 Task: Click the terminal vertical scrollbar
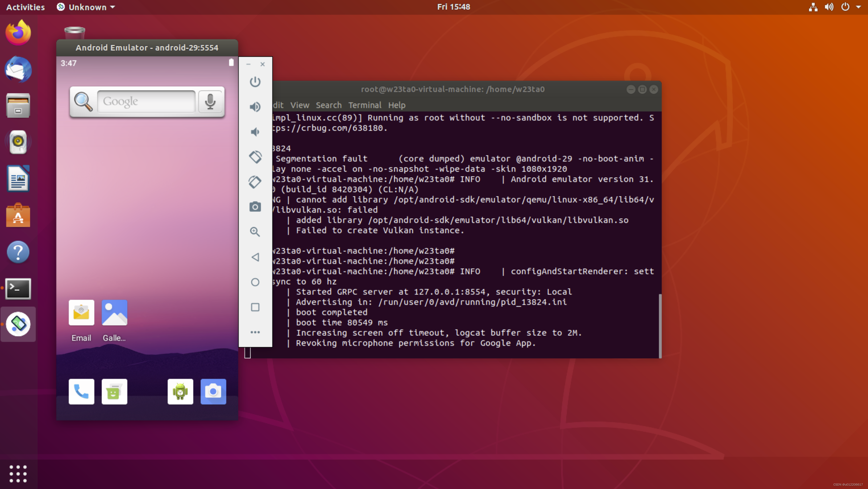point(660,326)
